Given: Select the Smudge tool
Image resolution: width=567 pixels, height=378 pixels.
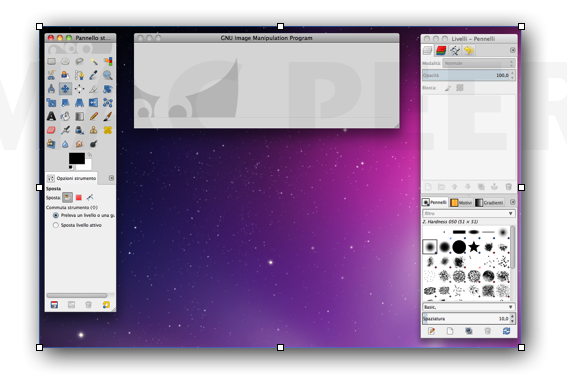Looking at the screenshot, I should pos(79,144).
